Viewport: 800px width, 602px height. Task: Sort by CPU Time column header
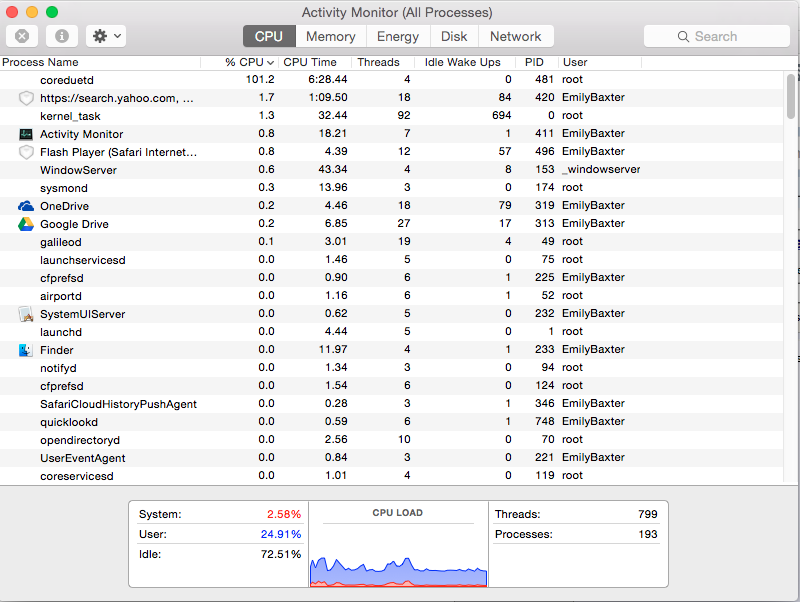click(314, 62)
